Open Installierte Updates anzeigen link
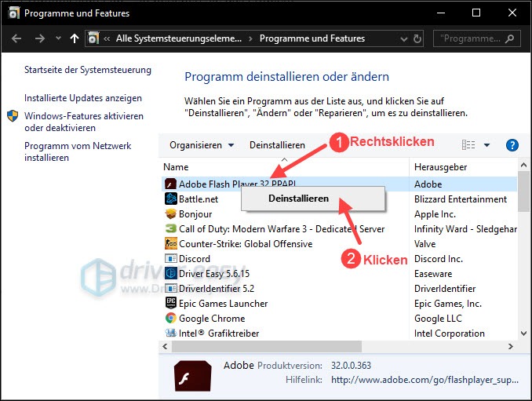Viewport: 532px width, 401px height. pos(83,98)
